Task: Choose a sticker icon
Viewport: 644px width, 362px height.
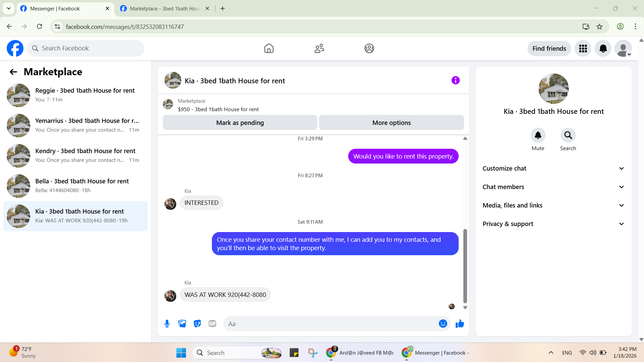Action: (x=197, y=324)
